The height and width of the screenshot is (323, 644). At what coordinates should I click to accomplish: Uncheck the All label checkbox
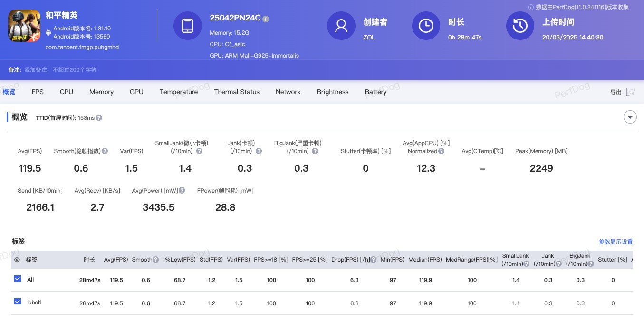18,279
